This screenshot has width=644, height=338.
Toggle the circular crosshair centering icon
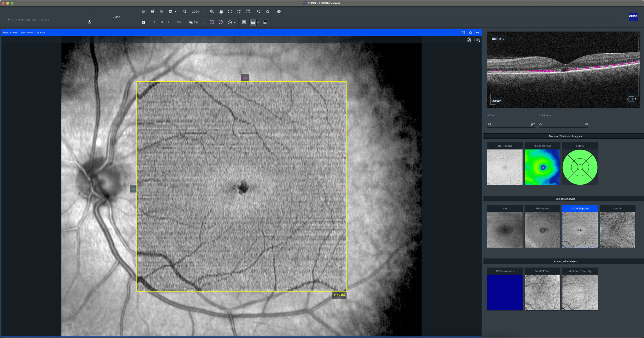coord(221,22)
